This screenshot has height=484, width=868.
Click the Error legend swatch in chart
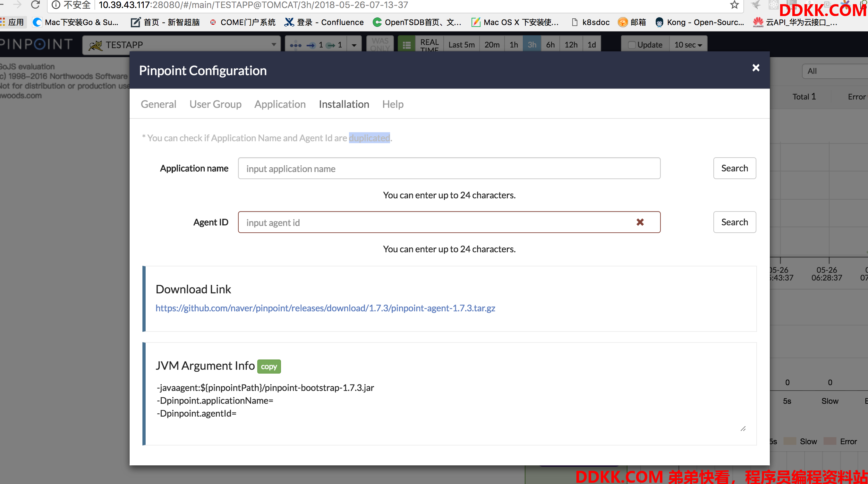click(830, 441)
